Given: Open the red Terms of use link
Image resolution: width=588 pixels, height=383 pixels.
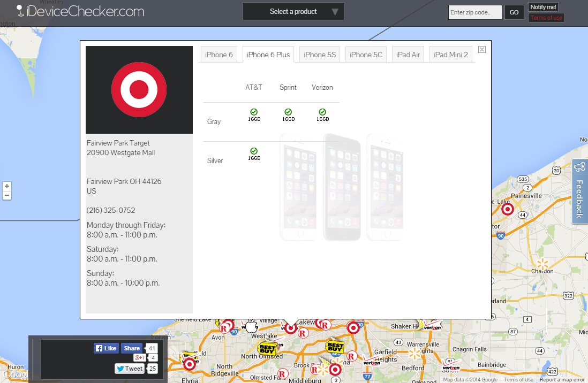Looking at the screenshot, I should pyautogui.click(x=546, y=18).
